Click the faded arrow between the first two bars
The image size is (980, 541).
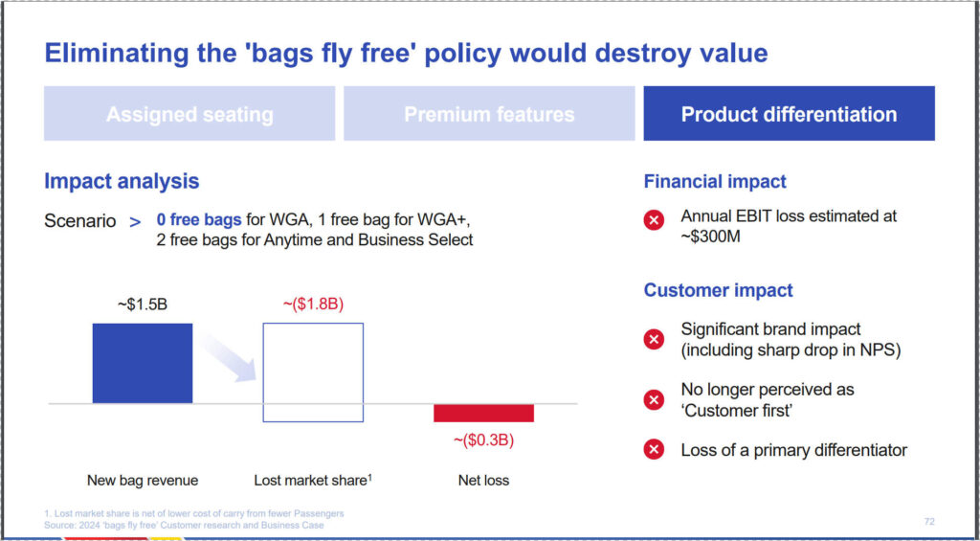229,356
